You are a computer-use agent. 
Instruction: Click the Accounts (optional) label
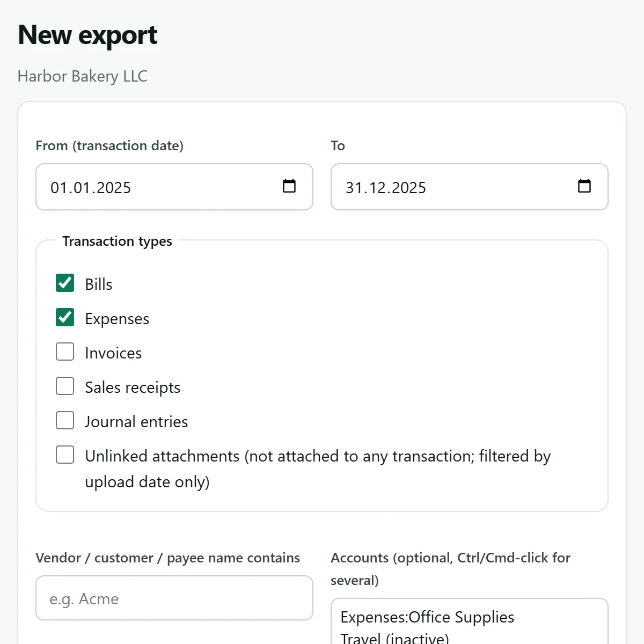click(x=450, y=569)
